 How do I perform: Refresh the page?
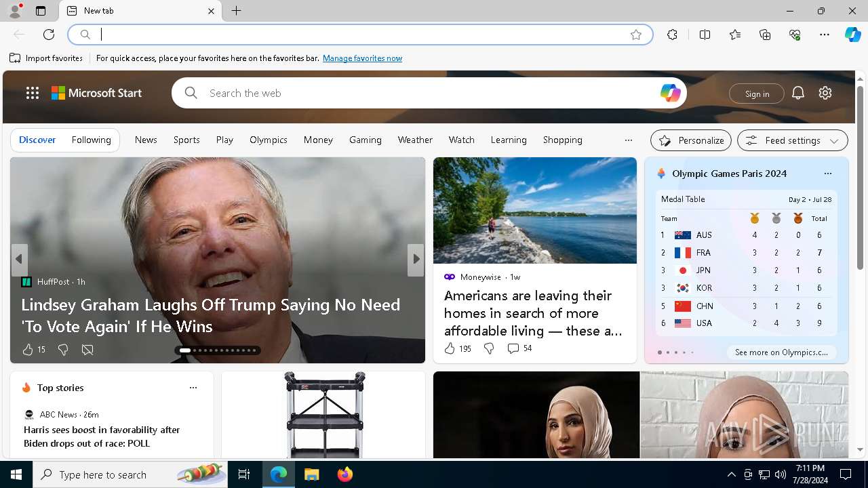49,35
